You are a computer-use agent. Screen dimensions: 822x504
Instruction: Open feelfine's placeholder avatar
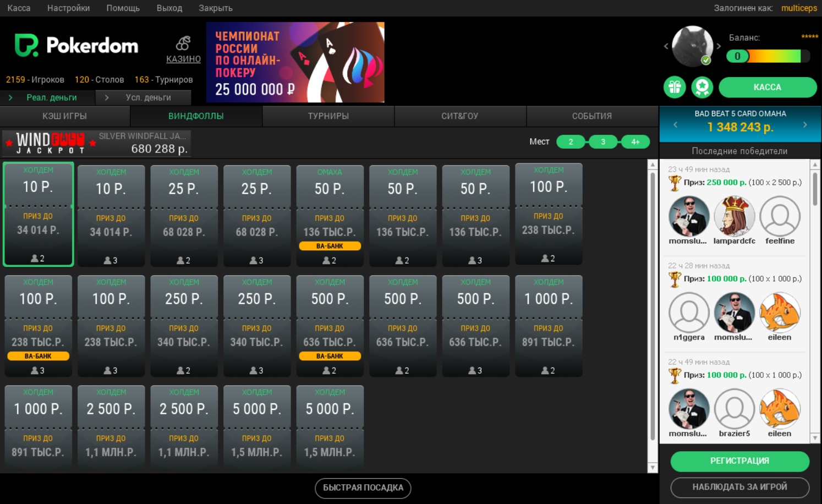point(780,216)
